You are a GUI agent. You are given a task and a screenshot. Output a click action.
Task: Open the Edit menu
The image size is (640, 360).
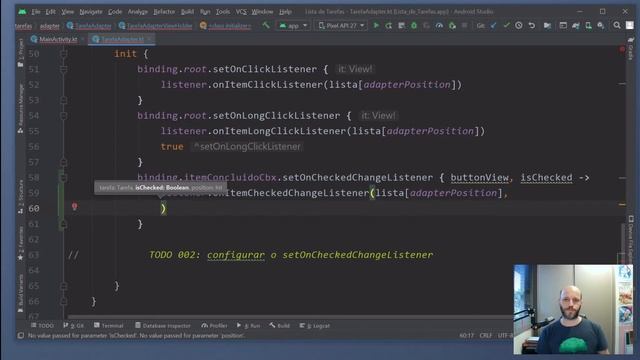coord(51,12)
